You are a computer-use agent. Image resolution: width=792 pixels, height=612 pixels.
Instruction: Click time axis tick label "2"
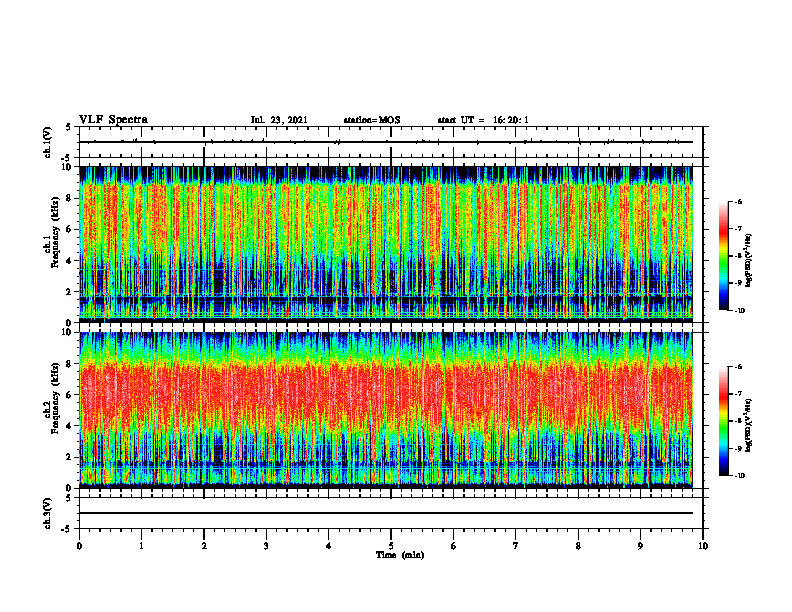coord(204,546)
